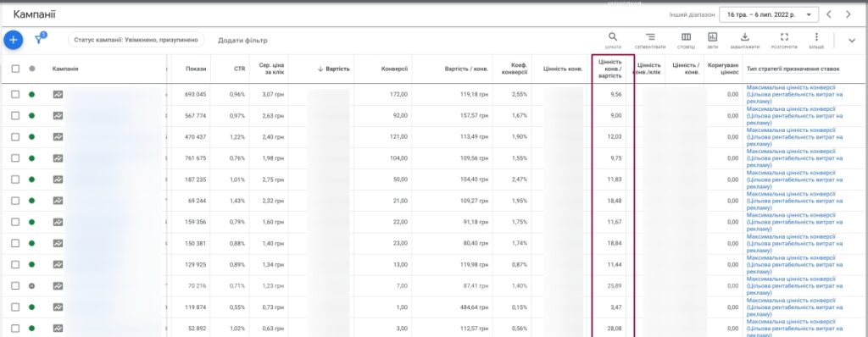This screenshot has height=337, width=868.
Task: Open green status dot in 693 045 row
Action: tap(31, 95)
